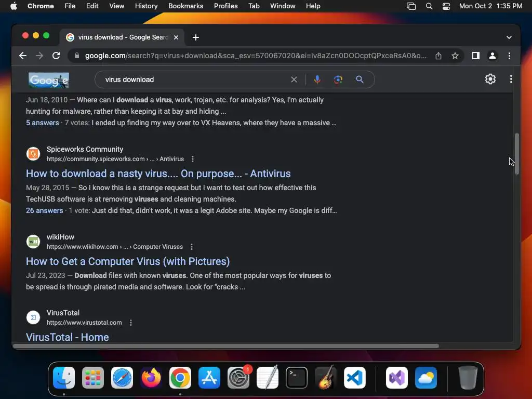
Task: Open Trash from the Dock
Action: click(x=468, y=378)
